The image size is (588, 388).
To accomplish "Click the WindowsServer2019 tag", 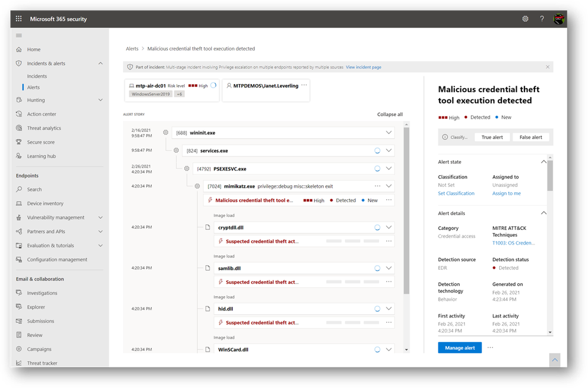I will pos(150,94).
